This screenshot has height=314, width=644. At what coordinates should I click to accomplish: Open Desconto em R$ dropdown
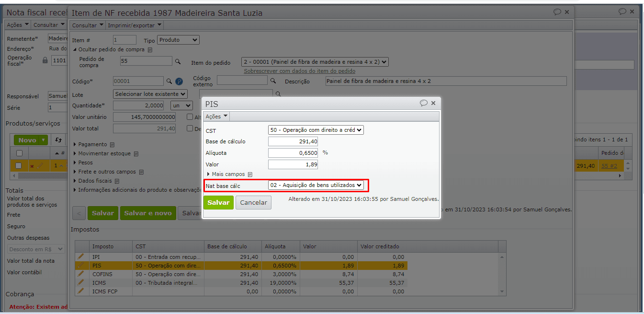(36, 249)
